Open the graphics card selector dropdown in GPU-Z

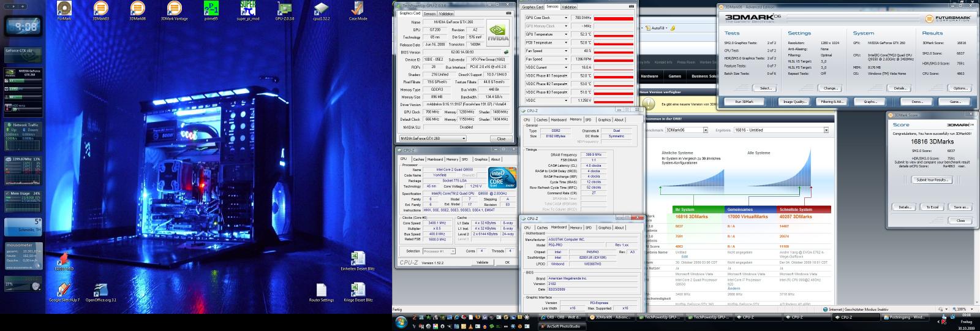(x=432, y=139)
